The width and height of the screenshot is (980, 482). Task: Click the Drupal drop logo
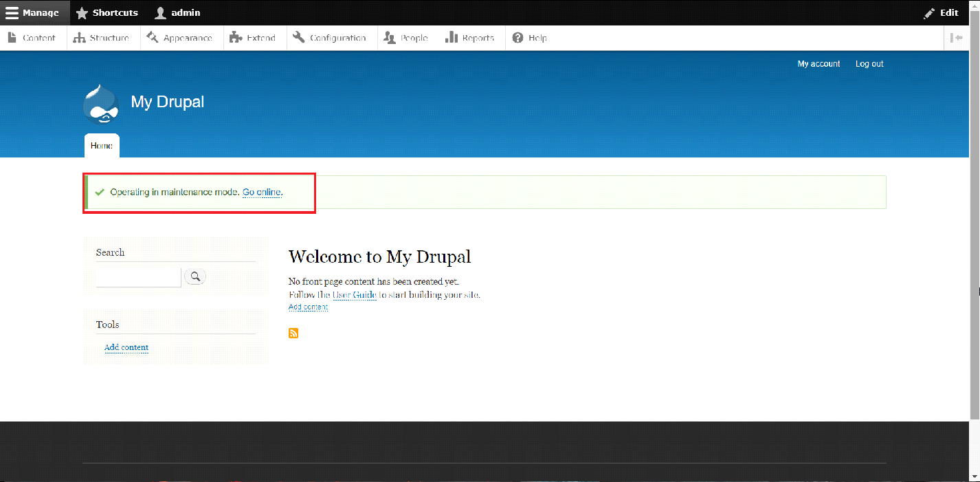(x=100, y=103)
